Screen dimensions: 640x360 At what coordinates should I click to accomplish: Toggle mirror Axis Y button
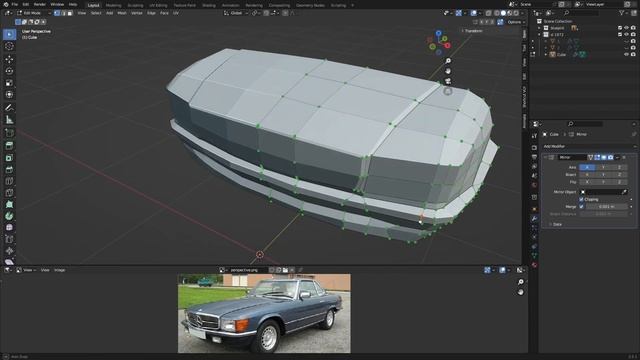point(603,167)
